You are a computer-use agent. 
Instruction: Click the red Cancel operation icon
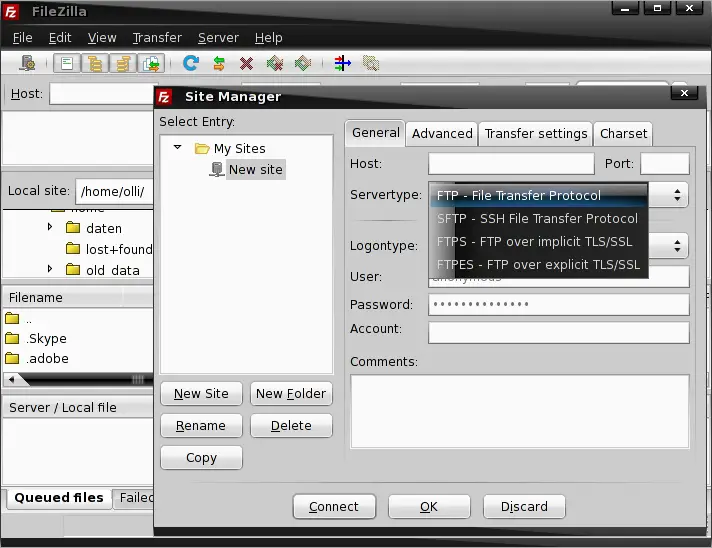247,64
